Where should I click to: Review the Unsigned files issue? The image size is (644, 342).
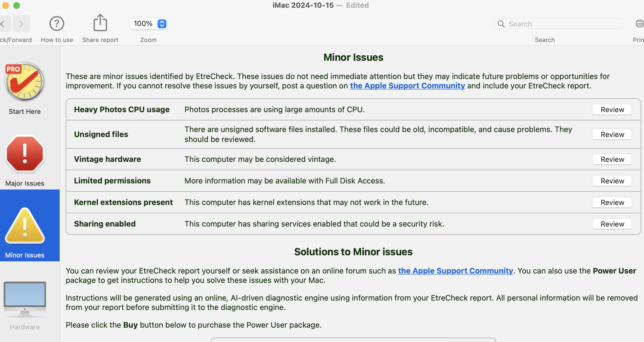pyautogui.click(x=612, y=135)
